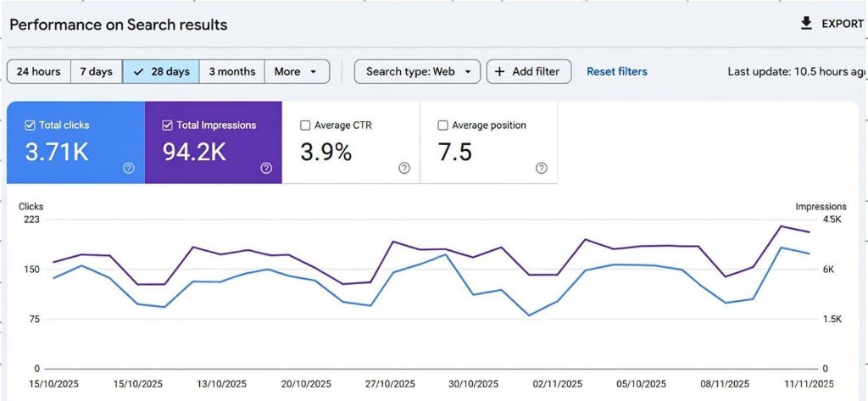The width and height of the screenshot is (868, 401).
Task: Click the 6K impressions axis value
Action: point(828,270)
